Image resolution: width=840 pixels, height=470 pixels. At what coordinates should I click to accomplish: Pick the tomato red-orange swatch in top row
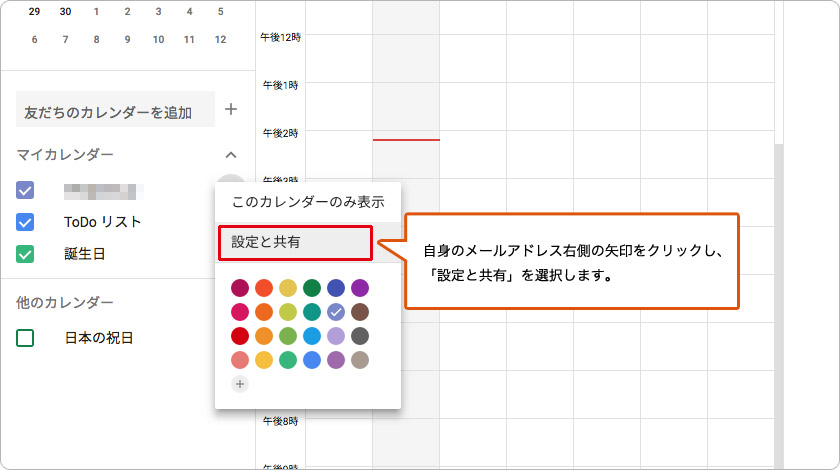[264, 288]
